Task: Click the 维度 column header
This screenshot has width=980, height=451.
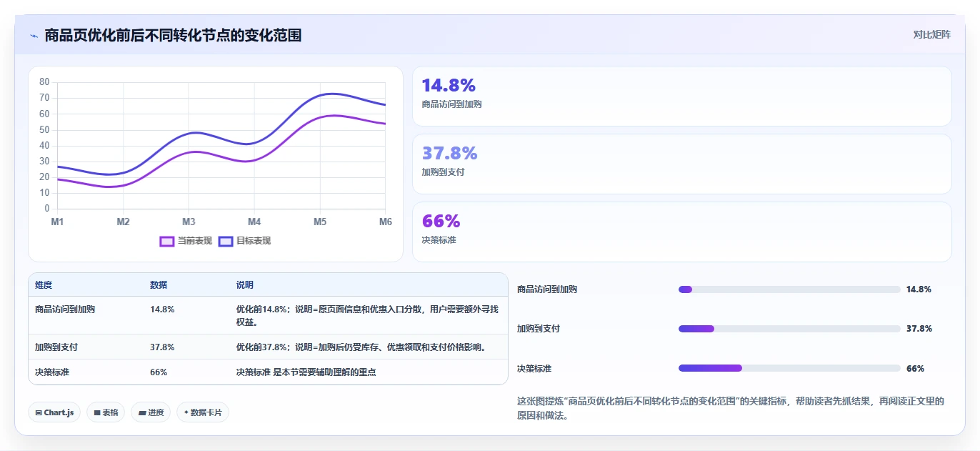Action: coord(44,285)
